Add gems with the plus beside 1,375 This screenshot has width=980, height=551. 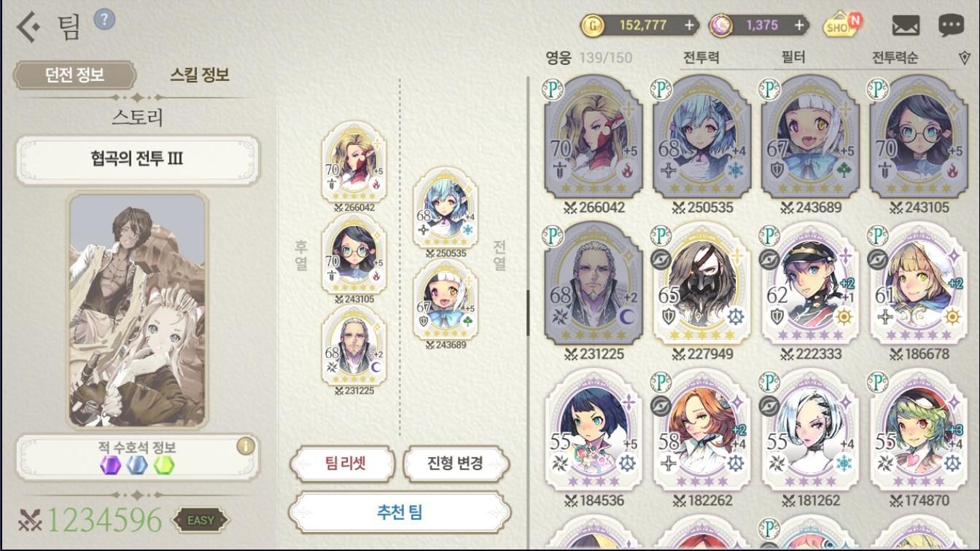tap(800, 26)
